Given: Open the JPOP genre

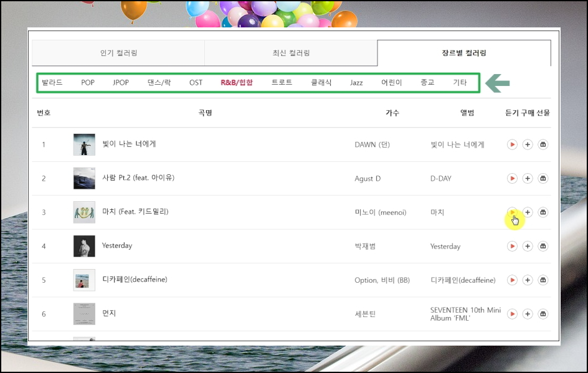Looking at the screenshot, I should point(121,82).
